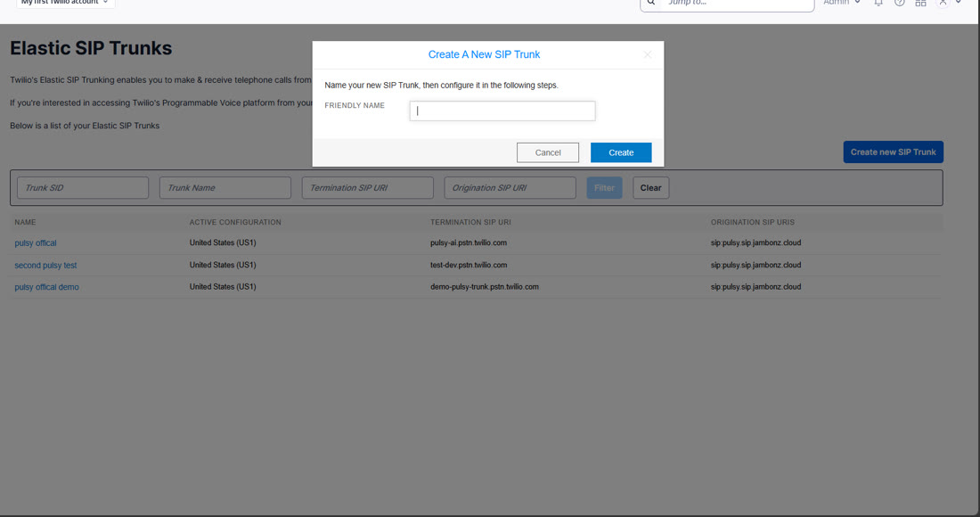Open the products grid icon
Viewport: 980px width, 517px height.
tap(920, 4)
